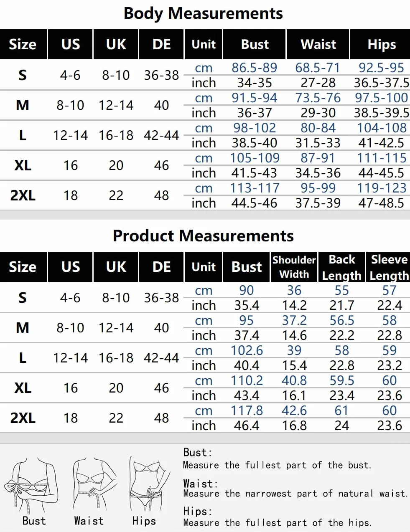
Task: Click the Waist column header
Action: pyautogui.click(x=318, y=44)
